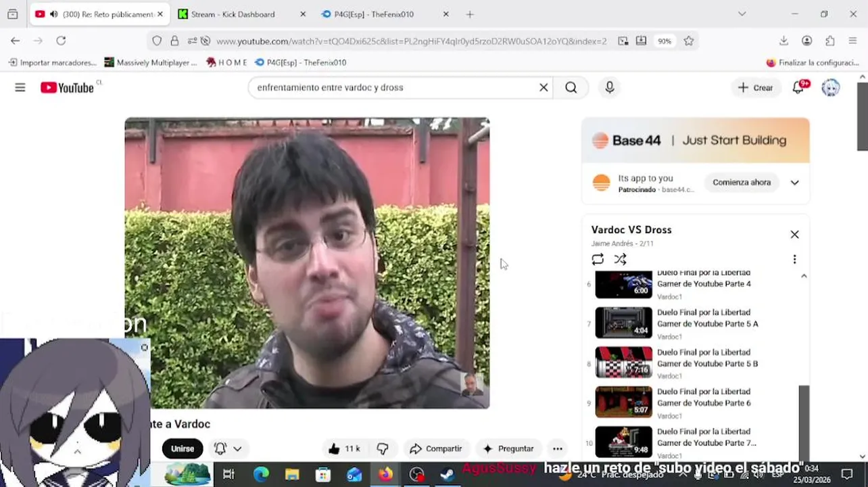This screenshot has height=487, width=868.
Task: Click the Base44 ad banner
Action: coord(696,141)
